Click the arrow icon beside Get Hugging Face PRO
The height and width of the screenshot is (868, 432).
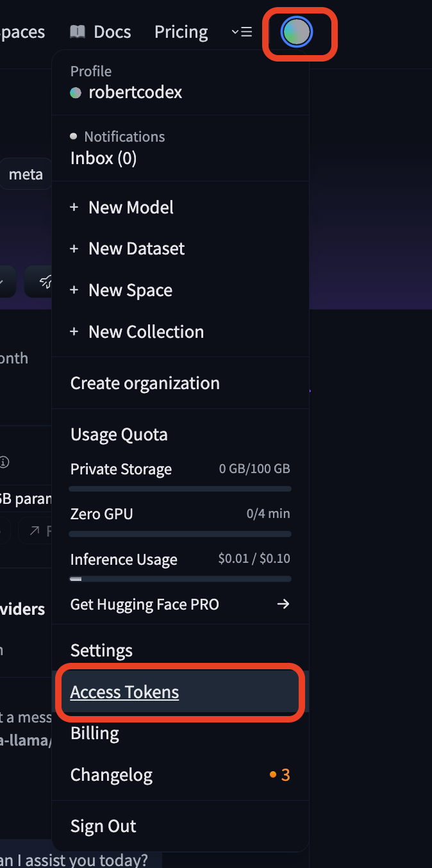(283, 603)
